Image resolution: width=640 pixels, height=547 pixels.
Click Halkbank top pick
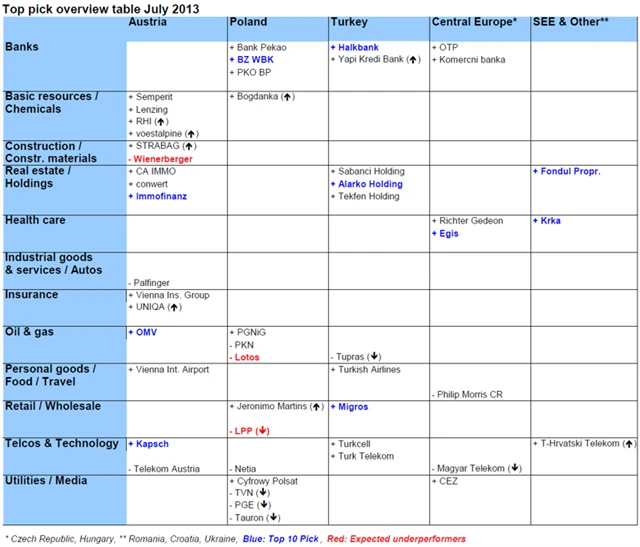tap(355, 47)
